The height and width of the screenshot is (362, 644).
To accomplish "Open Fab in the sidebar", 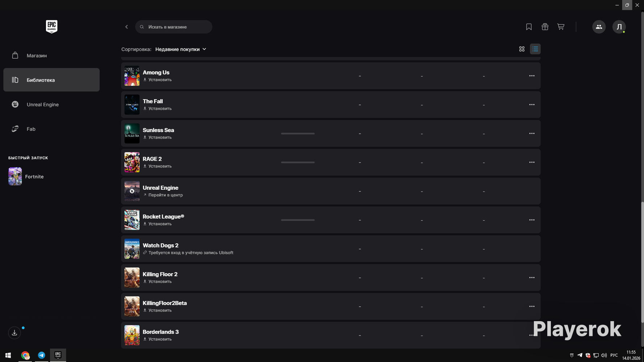I will coord(51,129).
